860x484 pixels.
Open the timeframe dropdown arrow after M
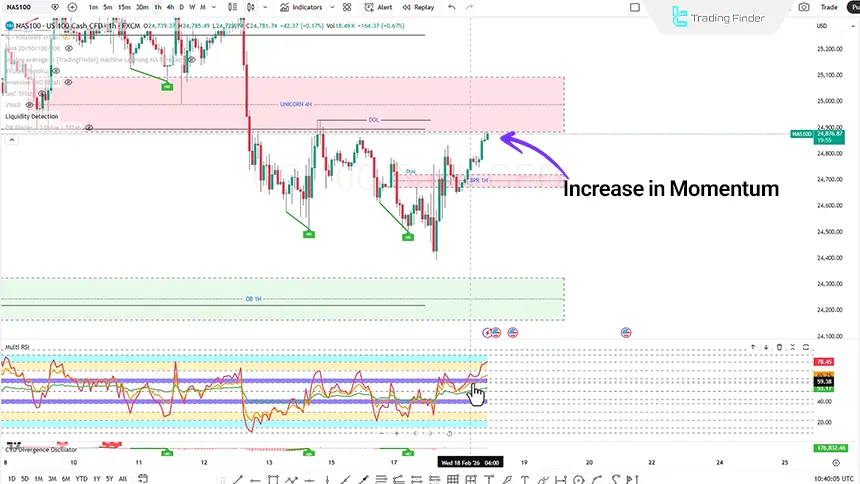(214, 7)
